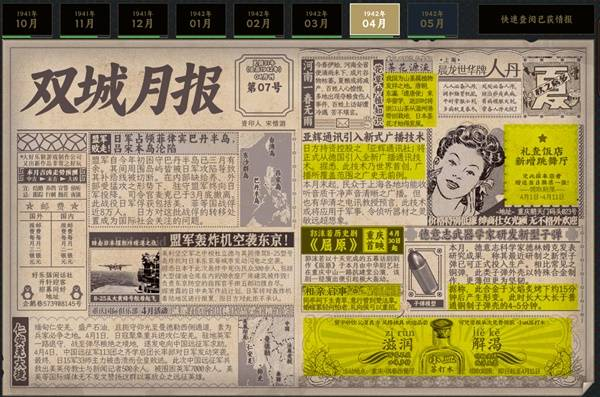Click the 第07号 issue stamp

click(x=264, y=85)
